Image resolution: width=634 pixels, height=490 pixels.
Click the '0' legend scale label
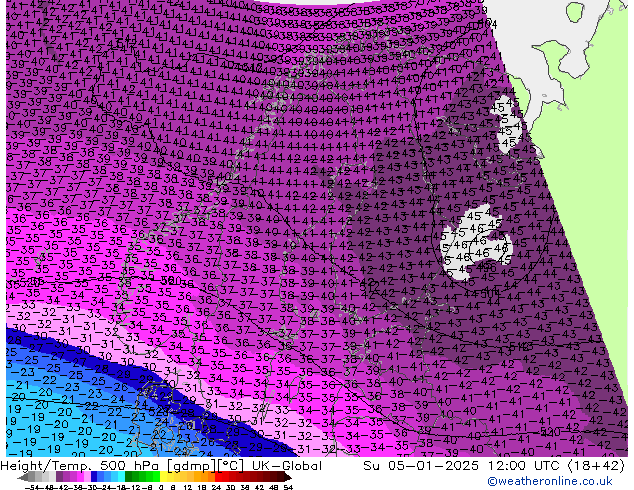coord(161,488)
